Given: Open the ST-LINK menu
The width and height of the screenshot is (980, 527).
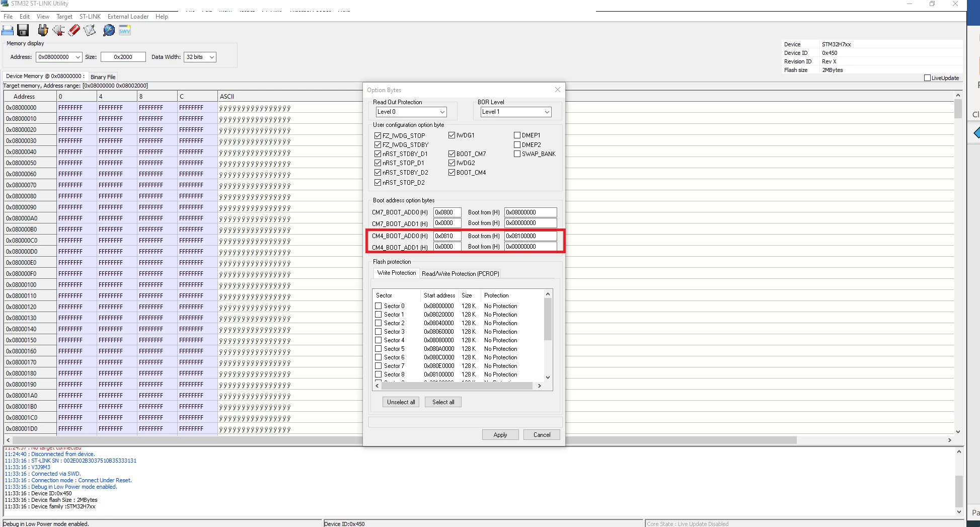Looking at the screenshot, I should [90, 17].
